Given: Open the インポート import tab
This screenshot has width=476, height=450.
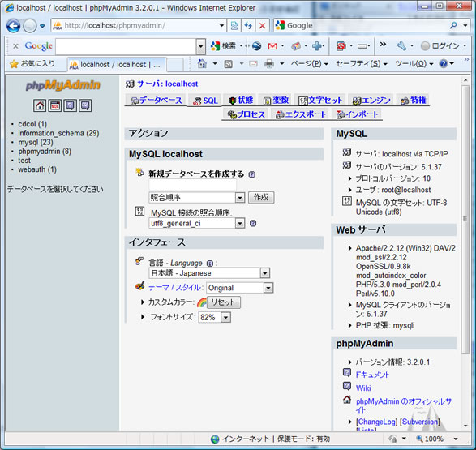Looking at the screenshot, I should click(358, 114).
